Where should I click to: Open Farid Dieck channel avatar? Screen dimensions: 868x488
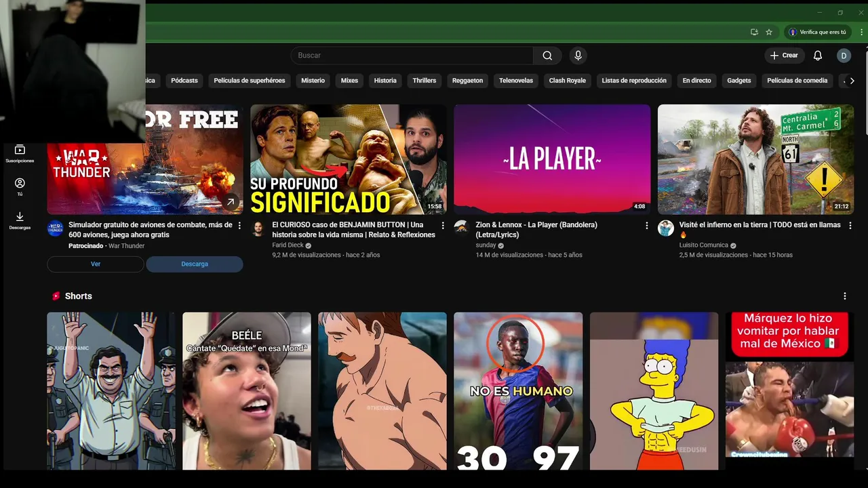258,228
